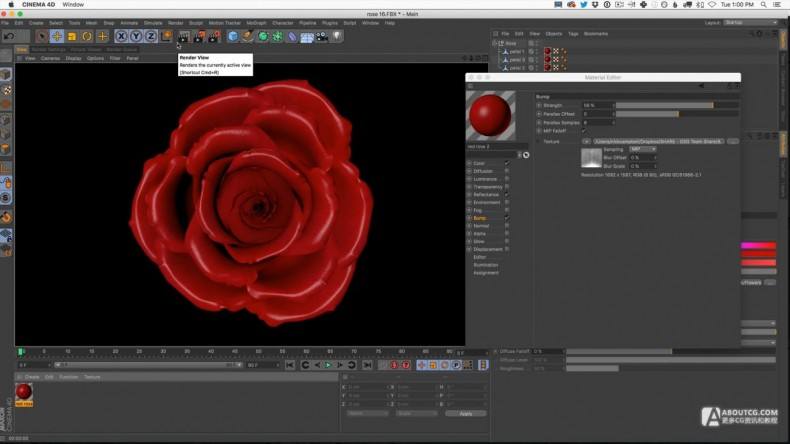
Task: Toggle the Color channel checkbox
Action: (x=507, y=163)
